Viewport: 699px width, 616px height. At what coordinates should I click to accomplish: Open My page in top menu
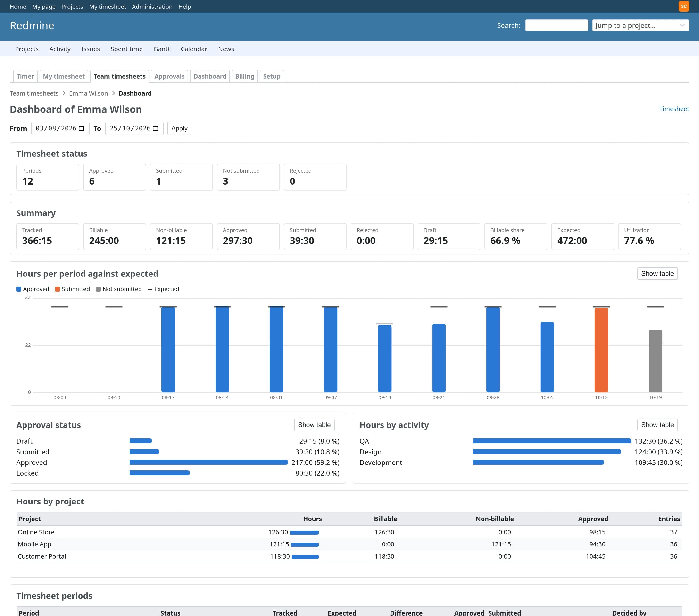coord(44,7)
